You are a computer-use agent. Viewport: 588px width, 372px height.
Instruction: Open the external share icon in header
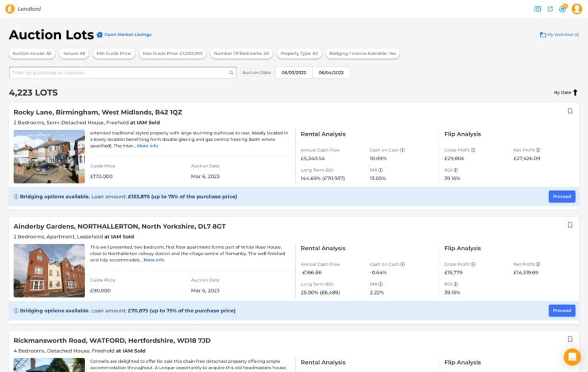pyautogui.click(x=550, y=9)
